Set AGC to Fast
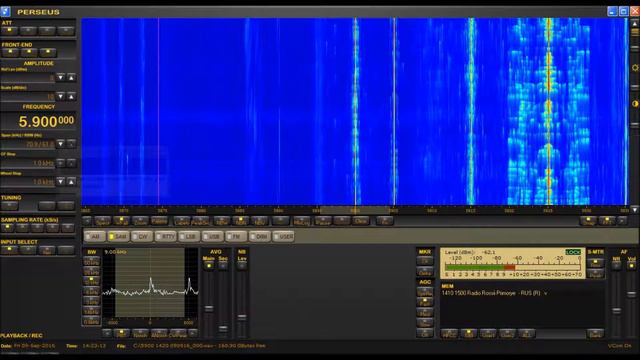The image size is (640, 360). (425, 302)
